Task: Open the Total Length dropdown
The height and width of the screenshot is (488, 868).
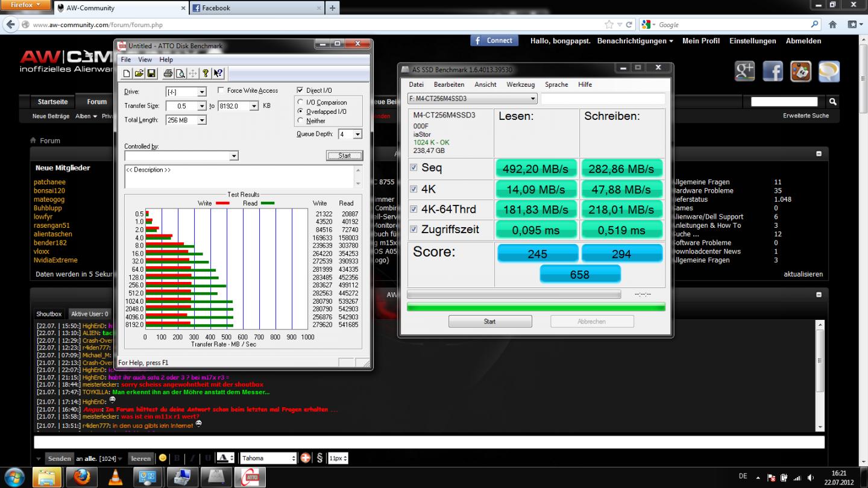Action: 201,120
